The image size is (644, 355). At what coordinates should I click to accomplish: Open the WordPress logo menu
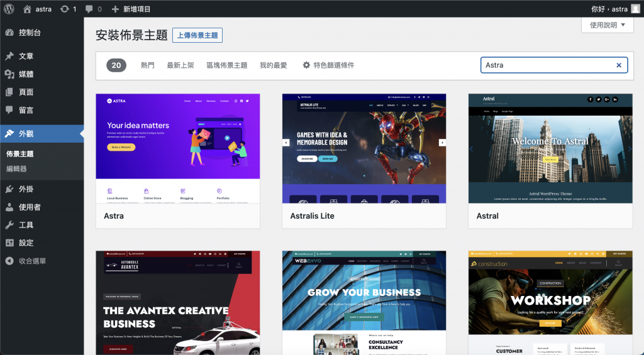pos(9,9)
